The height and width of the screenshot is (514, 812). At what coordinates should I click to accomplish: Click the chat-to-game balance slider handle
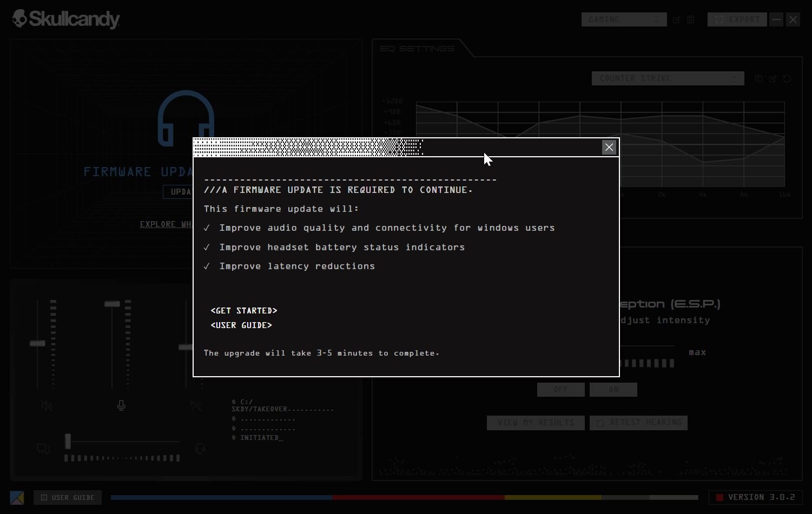(68, 442)
